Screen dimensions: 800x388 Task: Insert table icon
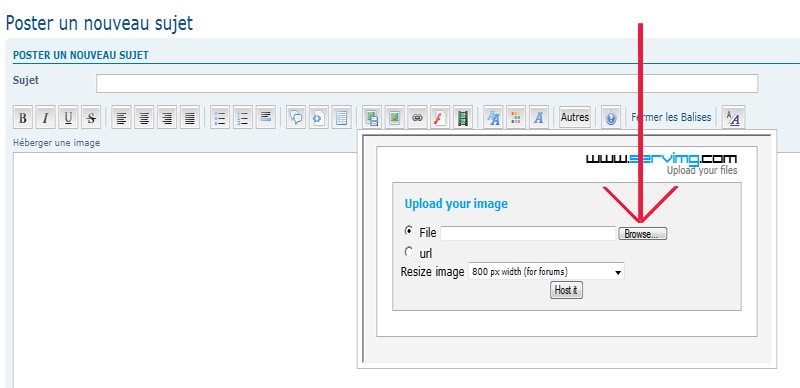point(341,118)
